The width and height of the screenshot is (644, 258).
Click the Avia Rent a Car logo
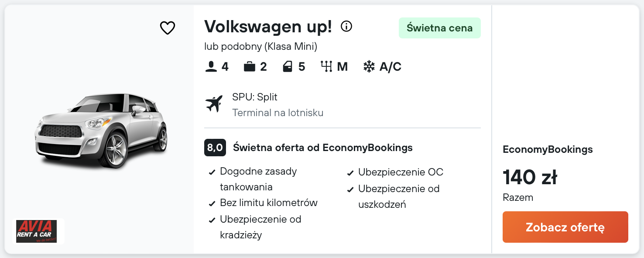[x=37, y=231]
